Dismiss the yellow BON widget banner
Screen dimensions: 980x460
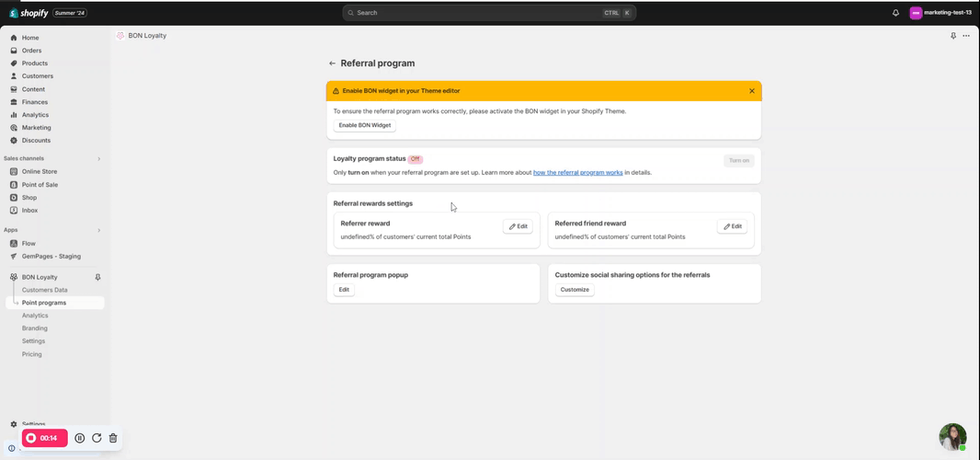(751, 91)
